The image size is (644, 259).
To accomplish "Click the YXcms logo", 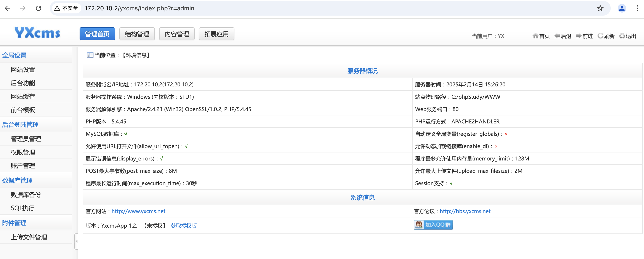I will pyautogui.click(x=37, y=33).
